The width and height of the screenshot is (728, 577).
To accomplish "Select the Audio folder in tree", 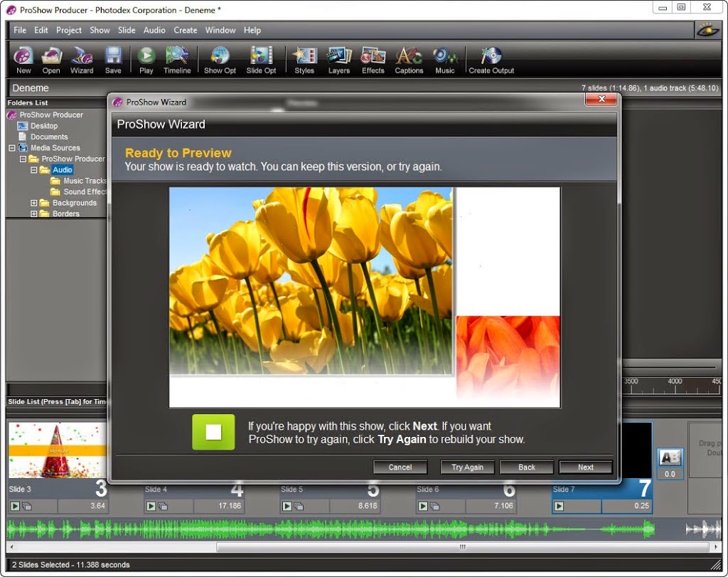I will [x=63, y=170].
